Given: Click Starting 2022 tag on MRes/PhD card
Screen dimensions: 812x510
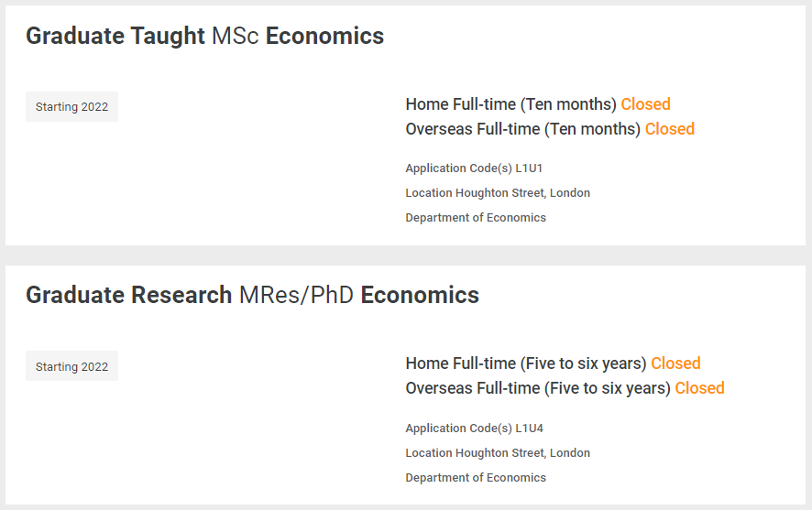Looking at the screenshot, I should (x=71, y=367).
